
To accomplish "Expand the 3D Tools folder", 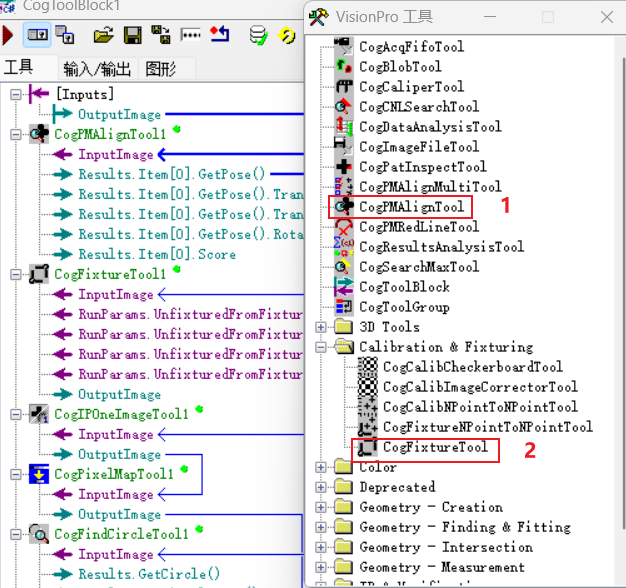I will (x=321, y=327).
